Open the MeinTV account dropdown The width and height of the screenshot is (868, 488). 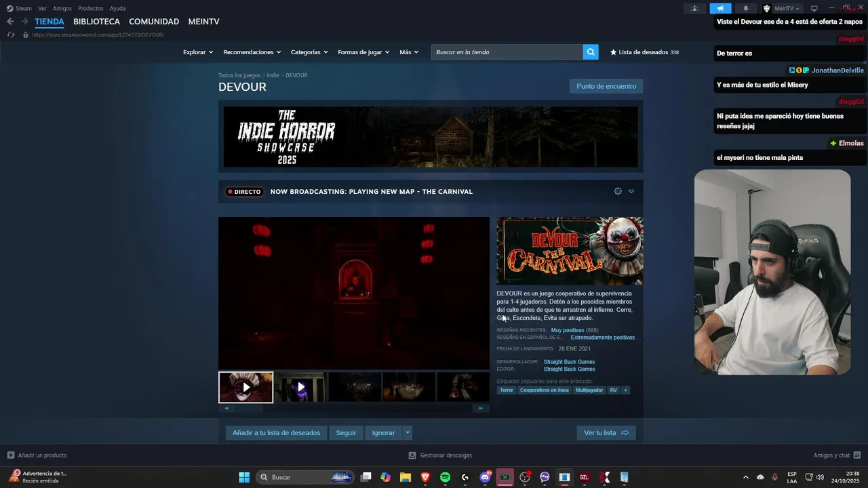pos(781,8)
